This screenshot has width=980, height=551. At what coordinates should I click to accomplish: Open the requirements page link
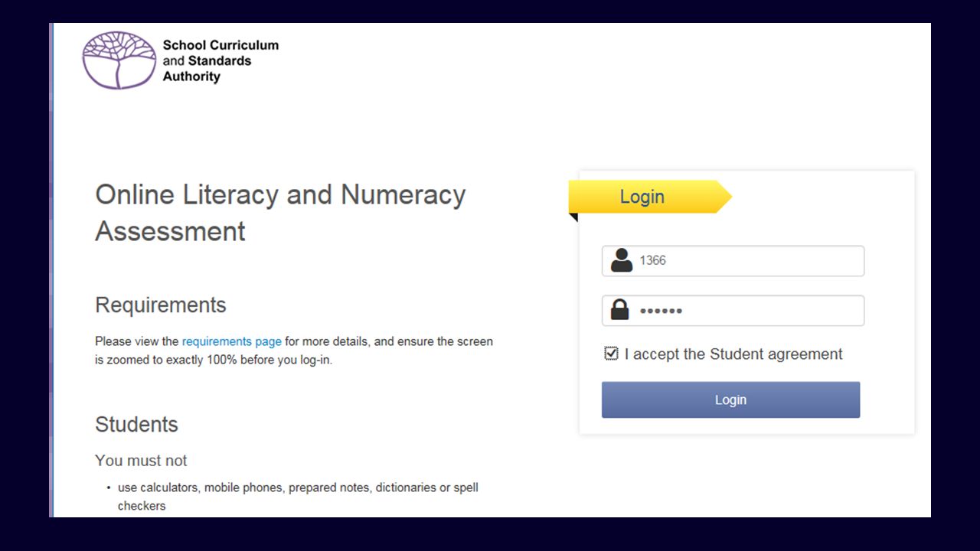231,341
